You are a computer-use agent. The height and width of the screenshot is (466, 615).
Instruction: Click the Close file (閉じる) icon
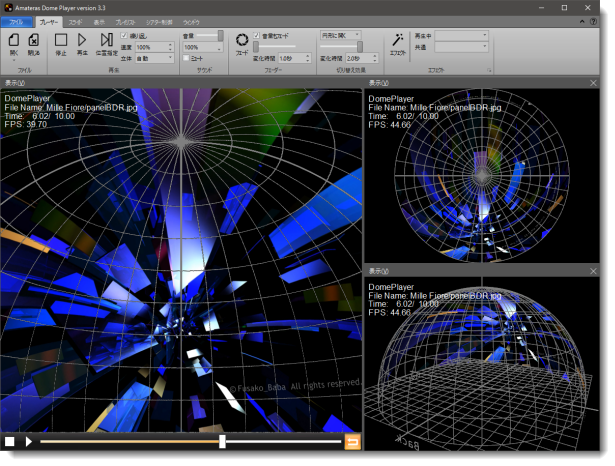click(x=33, y=40)
